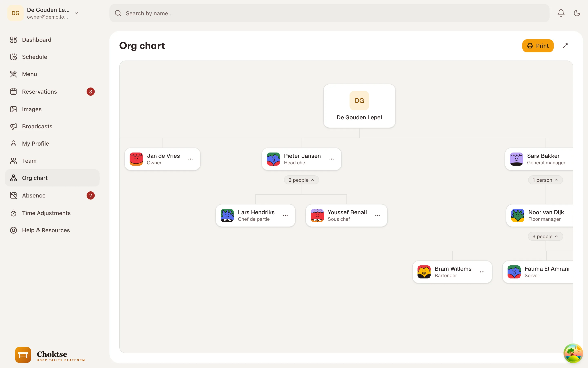Select the De Gouden Lepel root card
Viewport: 588px width, 368px height.
[x=359, y=106]
